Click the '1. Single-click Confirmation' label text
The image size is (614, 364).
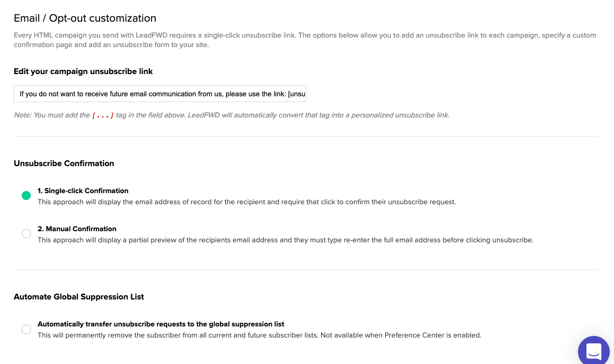coord(83,191)
